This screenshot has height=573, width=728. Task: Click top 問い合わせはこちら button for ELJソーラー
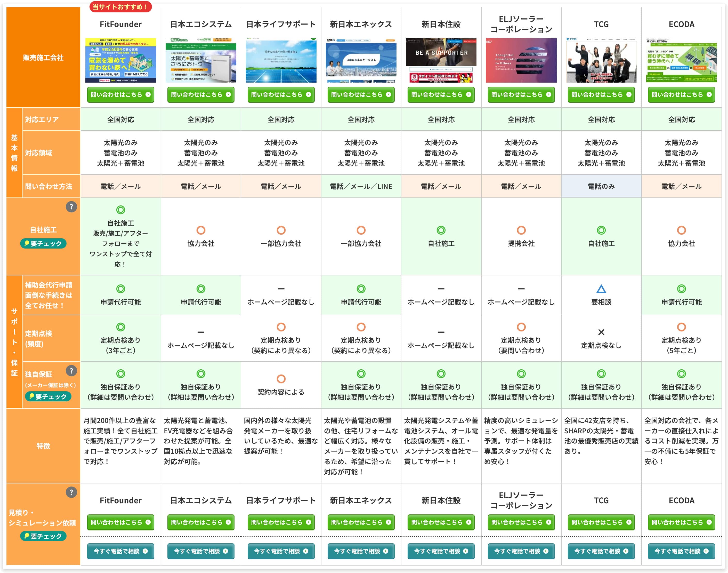point(521,95)
